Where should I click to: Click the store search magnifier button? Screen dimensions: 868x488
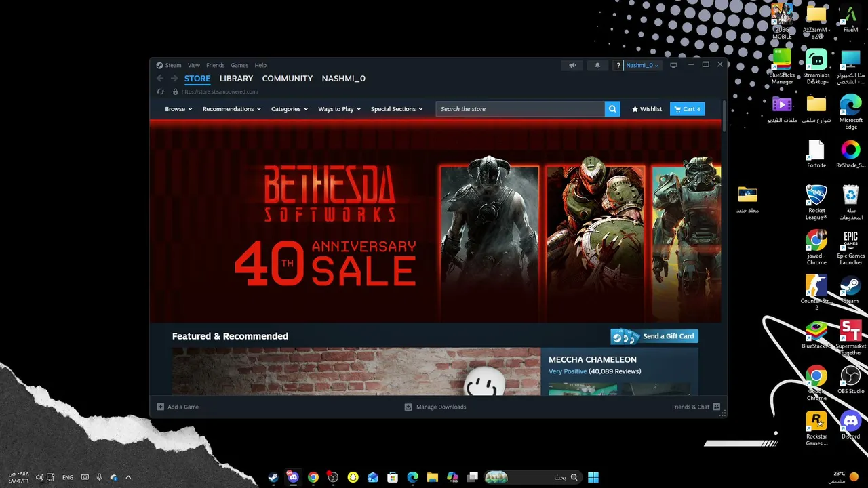click(612, 109)
